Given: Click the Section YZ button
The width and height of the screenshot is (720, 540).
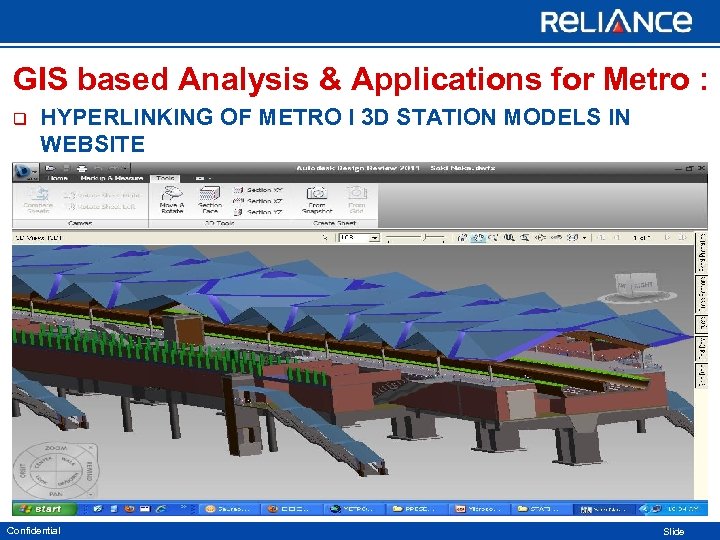Looking at the screenshot, I should coord(258,212).
